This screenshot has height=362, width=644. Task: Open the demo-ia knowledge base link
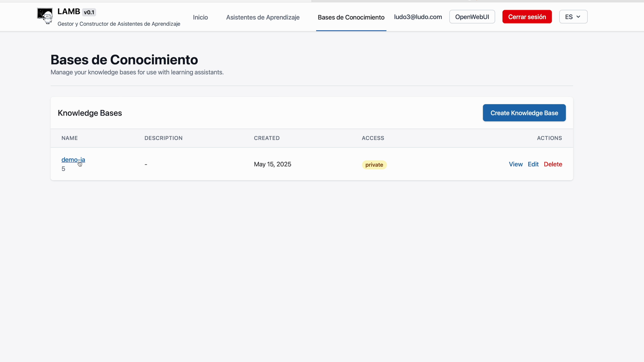(73, 160)
